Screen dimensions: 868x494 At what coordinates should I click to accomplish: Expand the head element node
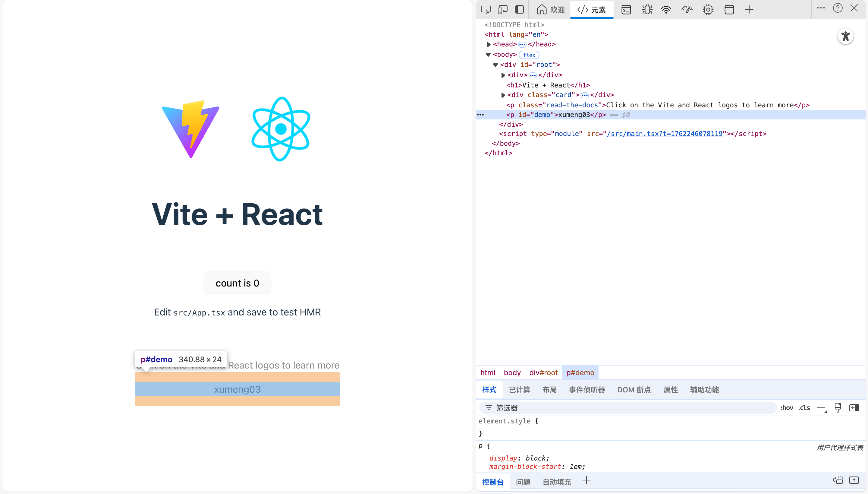(489, 44)
